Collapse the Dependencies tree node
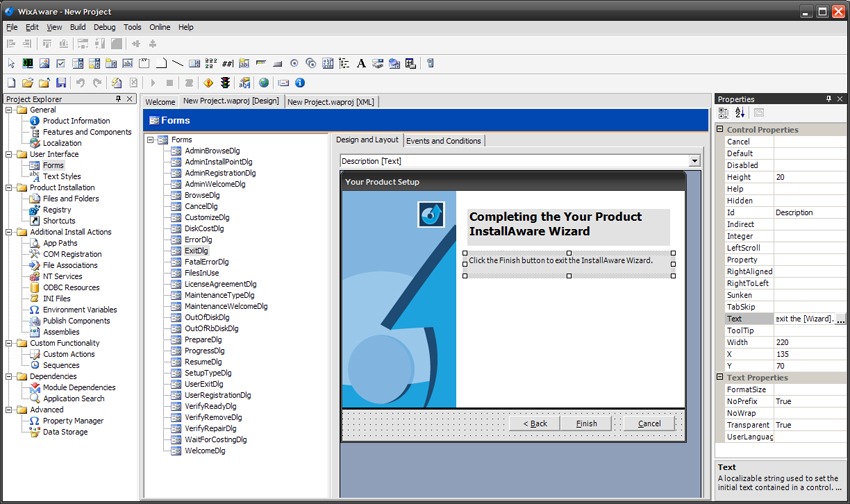Screen dimensions: 850x504 9,377
